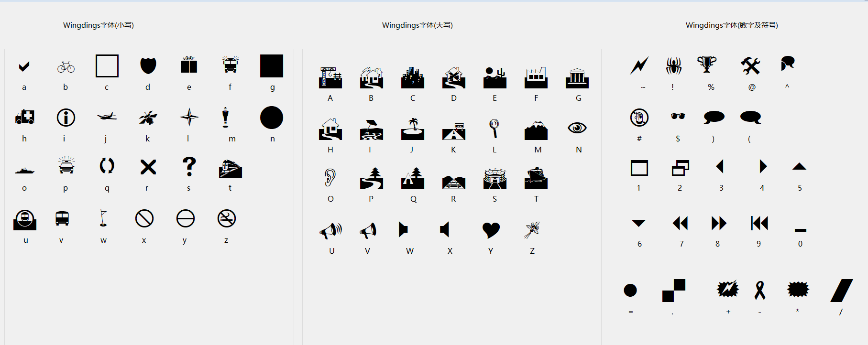Select the spider symbol above exclamation mark
Viewport: 868px width, 345px height.
674,65
